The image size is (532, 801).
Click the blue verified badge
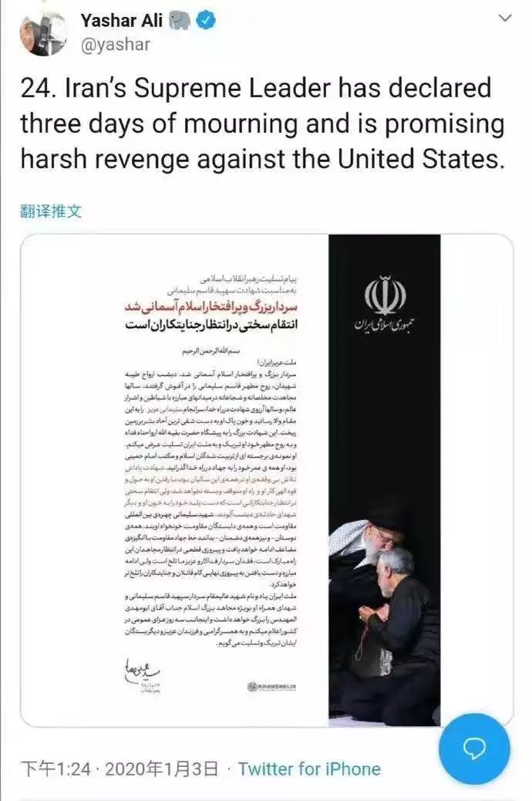(x=205, y=21)
